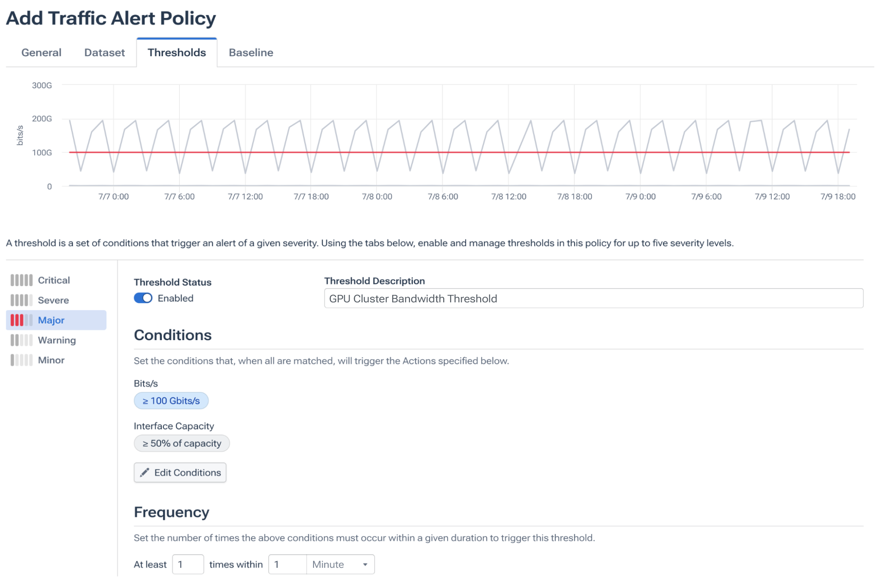Click the times within duration number field
879x588 pixels.
click(288, 565)
